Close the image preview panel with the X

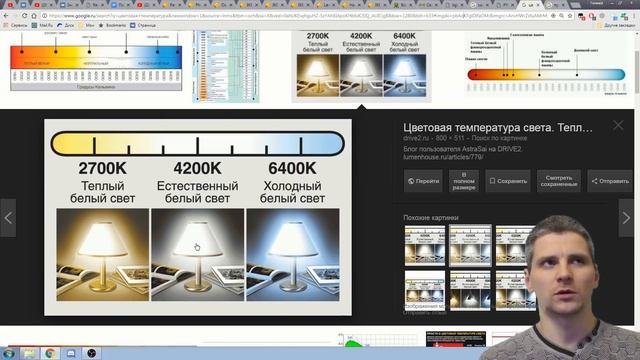[618, 125]
